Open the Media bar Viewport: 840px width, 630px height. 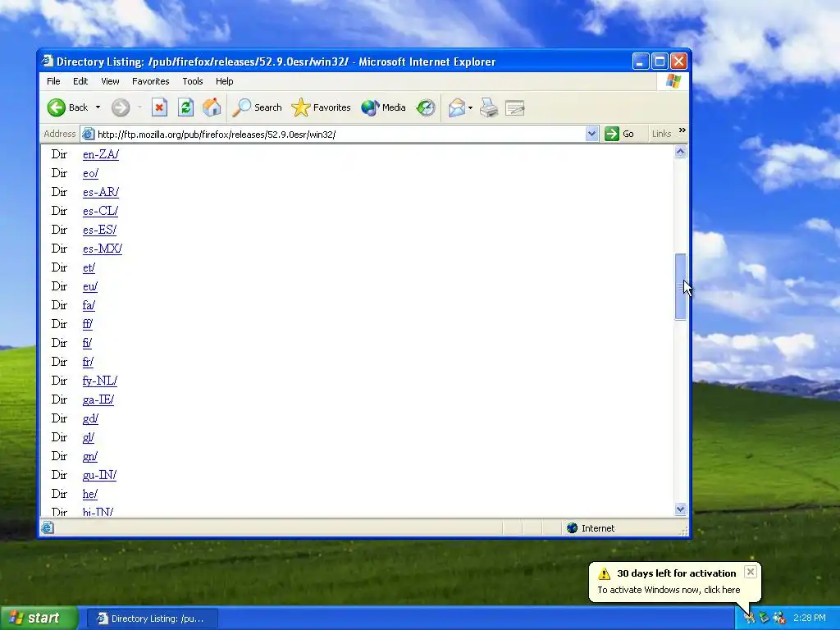[383, 107]
